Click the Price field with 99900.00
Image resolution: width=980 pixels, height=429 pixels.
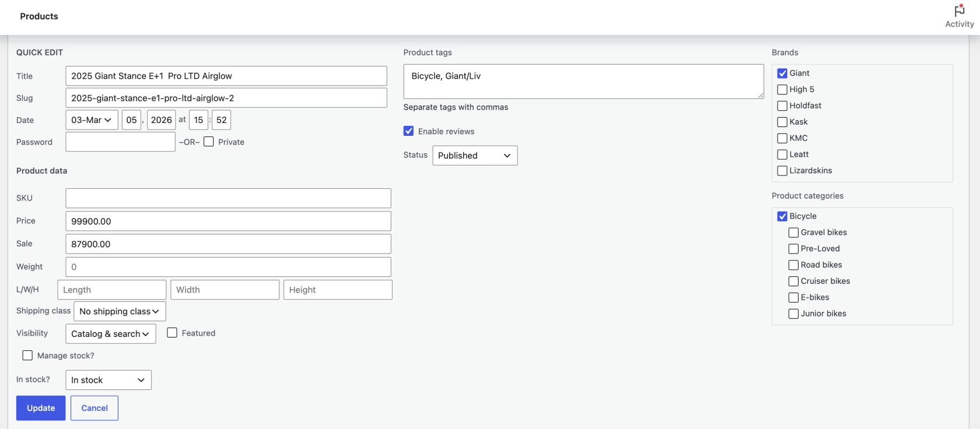tap(228, 221)
